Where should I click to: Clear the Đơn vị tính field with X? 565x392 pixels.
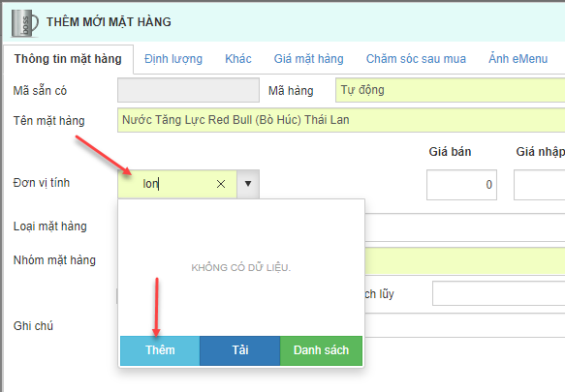pyautogui.click(x=221, y=184)
